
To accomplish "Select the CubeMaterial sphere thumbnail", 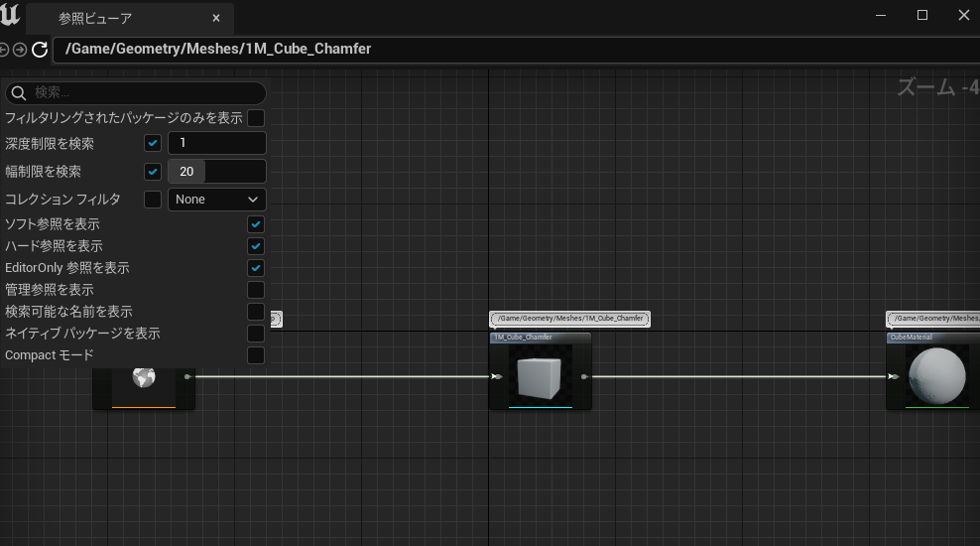I will coord(936,376).
